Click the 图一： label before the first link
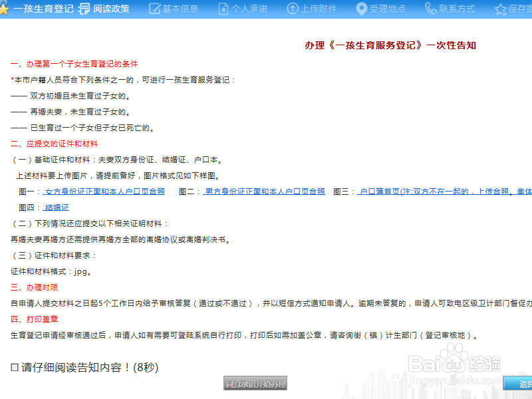532x399 pixels. tap(30, 192)
